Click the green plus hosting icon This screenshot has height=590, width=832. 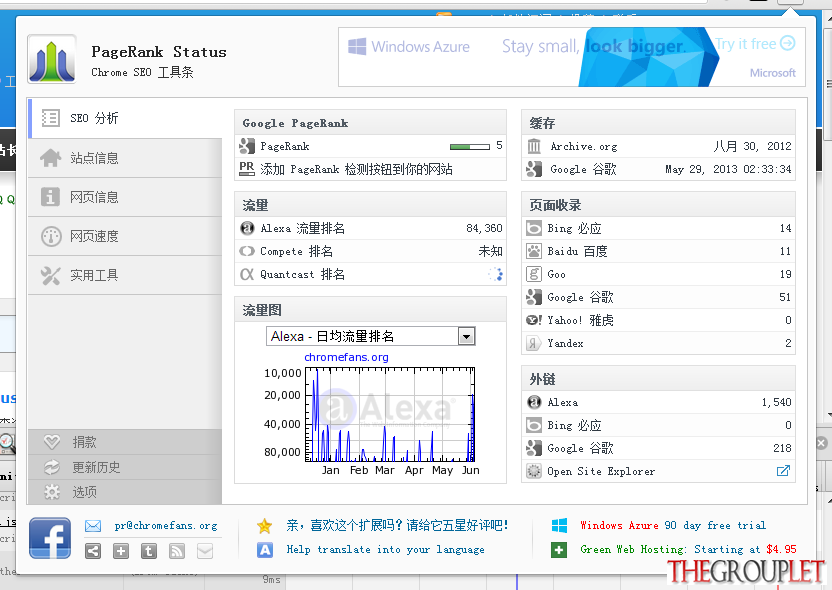(x=559, y=550)
